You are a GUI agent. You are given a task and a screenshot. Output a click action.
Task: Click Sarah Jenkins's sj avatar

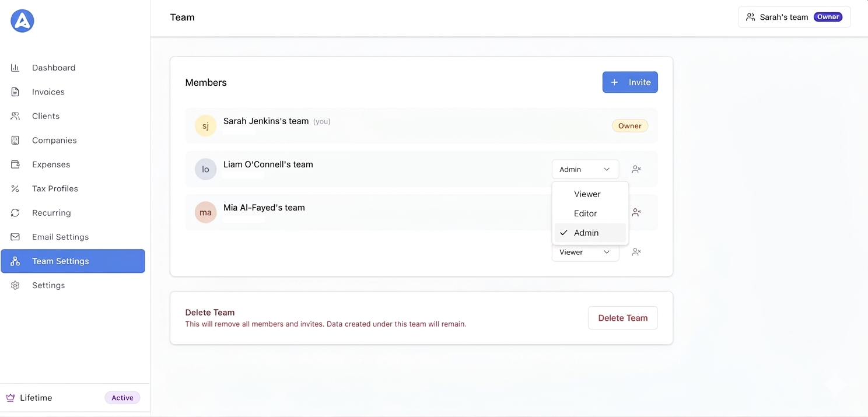click(205, 125)
